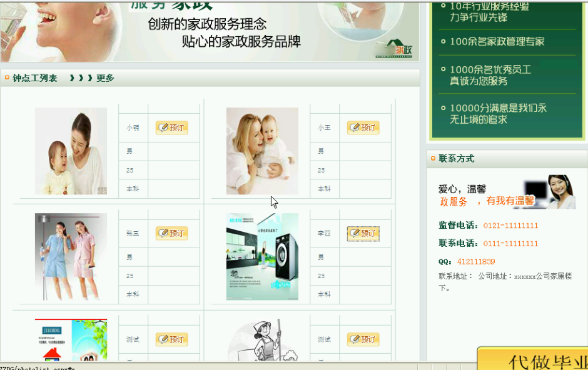Book 张三 with the 预订 button
The image size is (588, 370).
172,233
